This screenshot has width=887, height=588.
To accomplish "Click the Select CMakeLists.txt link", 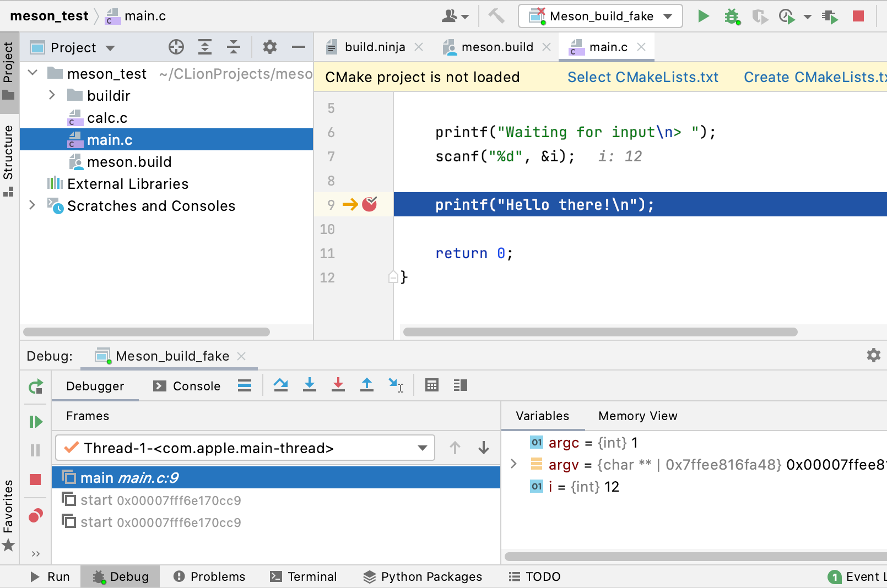I will click(642, 77).
